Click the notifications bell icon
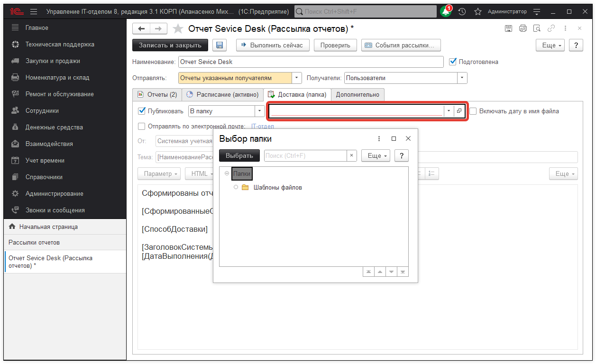The image size is (596, 364). 445,11
